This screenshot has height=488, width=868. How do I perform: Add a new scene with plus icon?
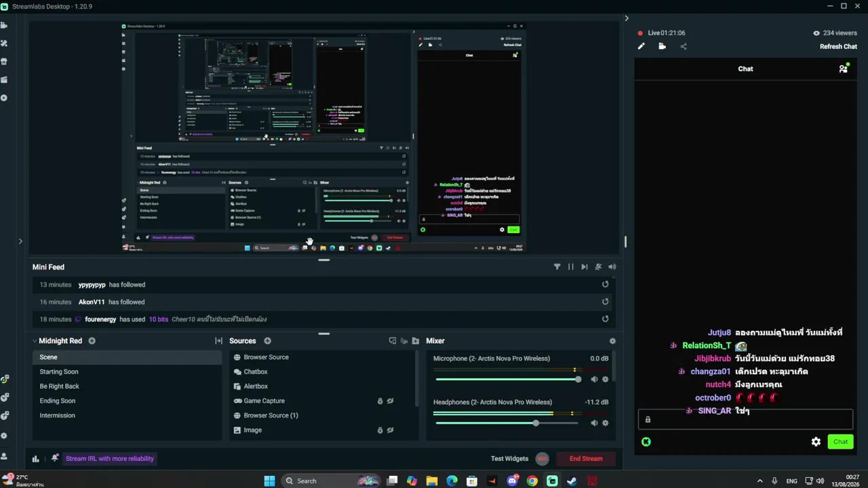click(x=92, y=341)
